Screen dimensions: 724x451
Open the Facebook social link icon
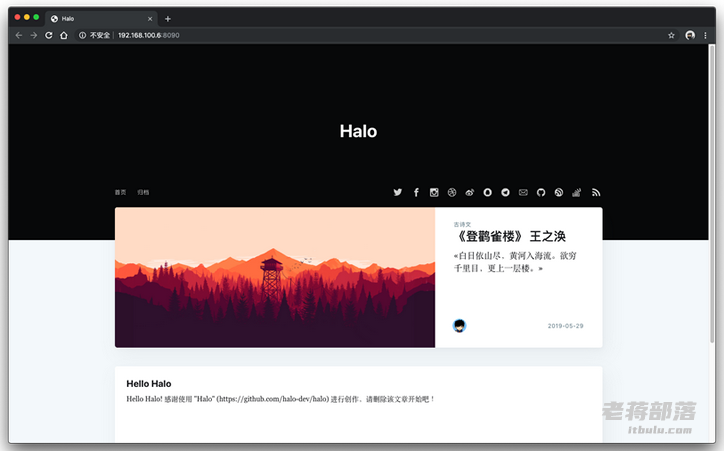point(416,192)
